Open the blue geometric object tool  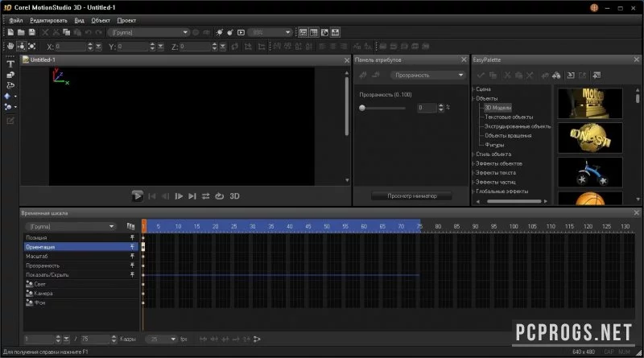tap(8, 96)
